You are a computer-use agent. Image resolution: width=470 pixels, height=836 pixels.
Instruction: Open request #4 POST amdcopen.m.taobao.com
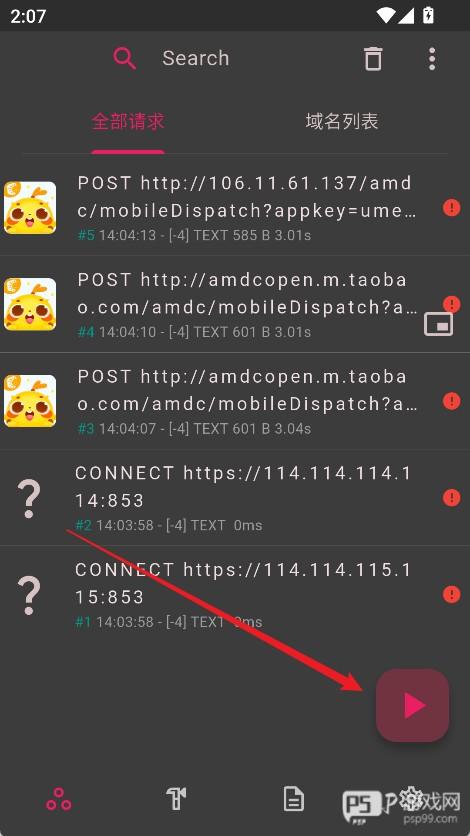coord(235,304)
